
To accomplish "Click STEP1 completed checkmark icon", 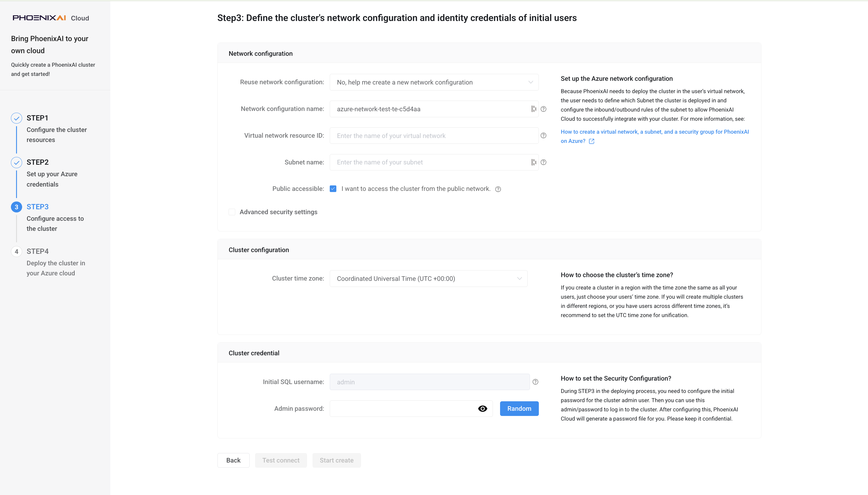I will tap(16, 118).
